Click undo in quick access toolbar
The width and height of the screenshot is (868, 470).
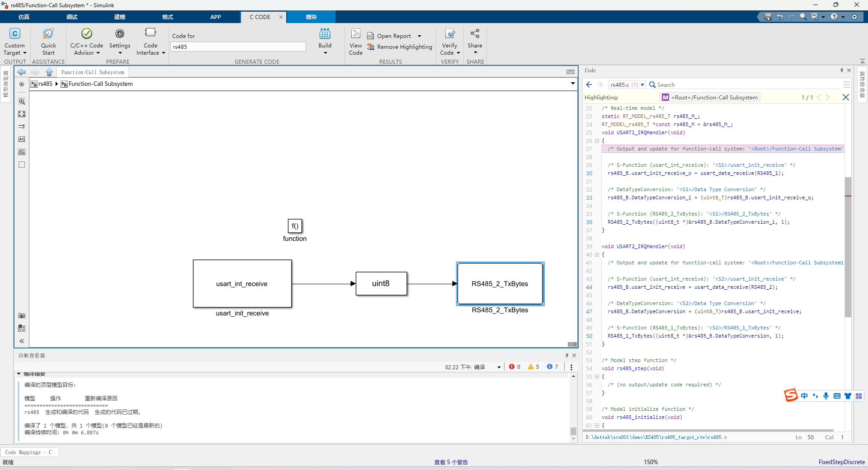[x=780, y=17]
